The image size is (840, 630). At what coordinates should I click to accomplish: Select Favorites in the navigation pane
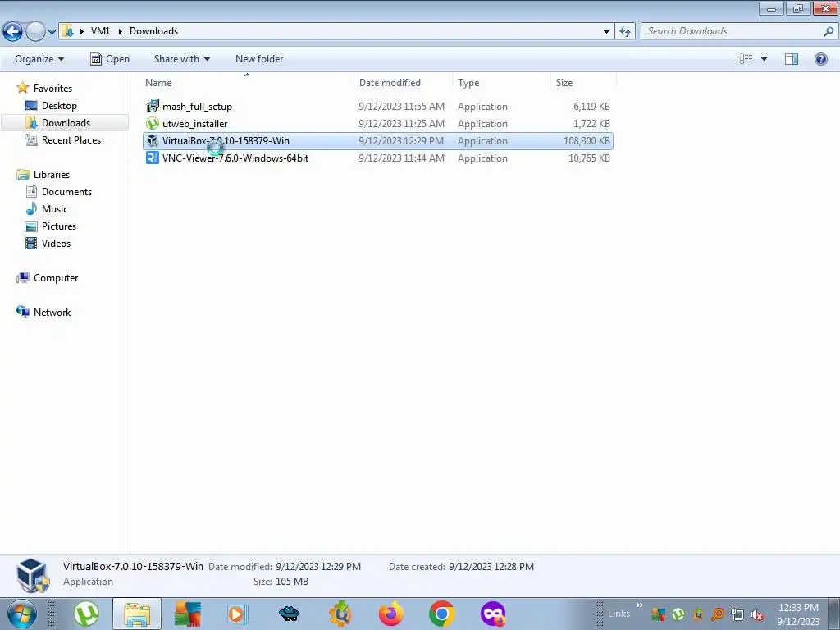52,89
